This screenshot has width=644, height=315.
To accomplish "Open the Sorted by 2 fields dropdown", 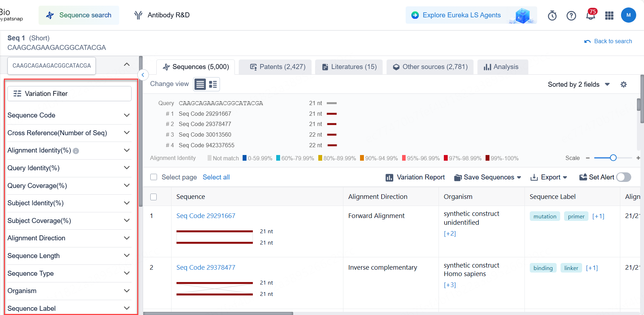I will coord(579,84).
